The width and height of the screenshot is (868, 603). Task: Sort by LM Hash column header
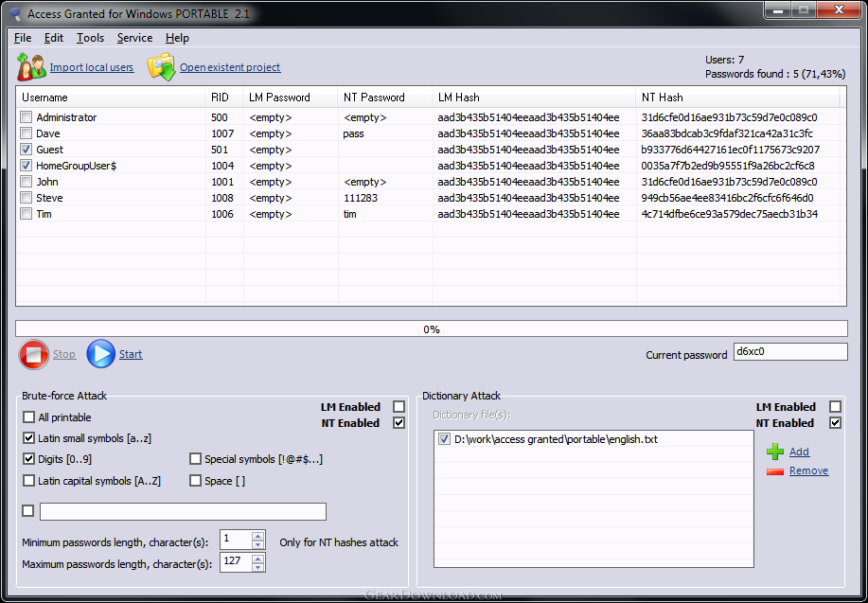pyautogui.click(x=534, y=98)
